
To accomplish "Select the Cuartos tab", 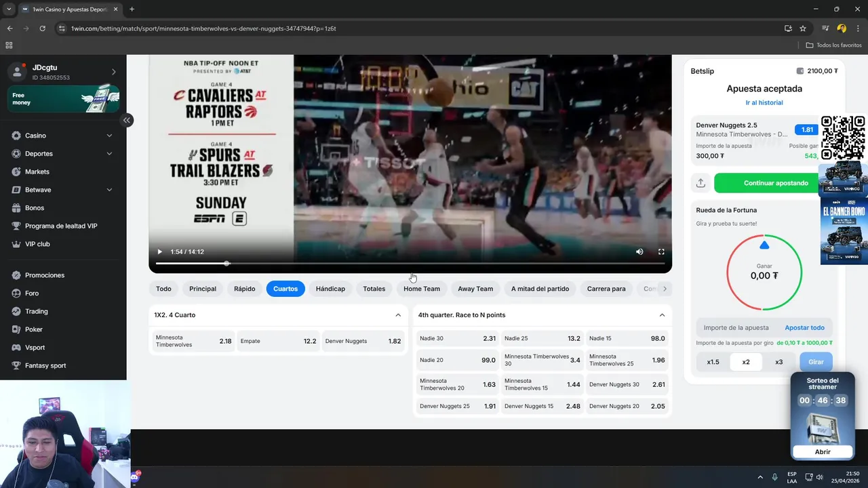I will [x=285, y=289].
